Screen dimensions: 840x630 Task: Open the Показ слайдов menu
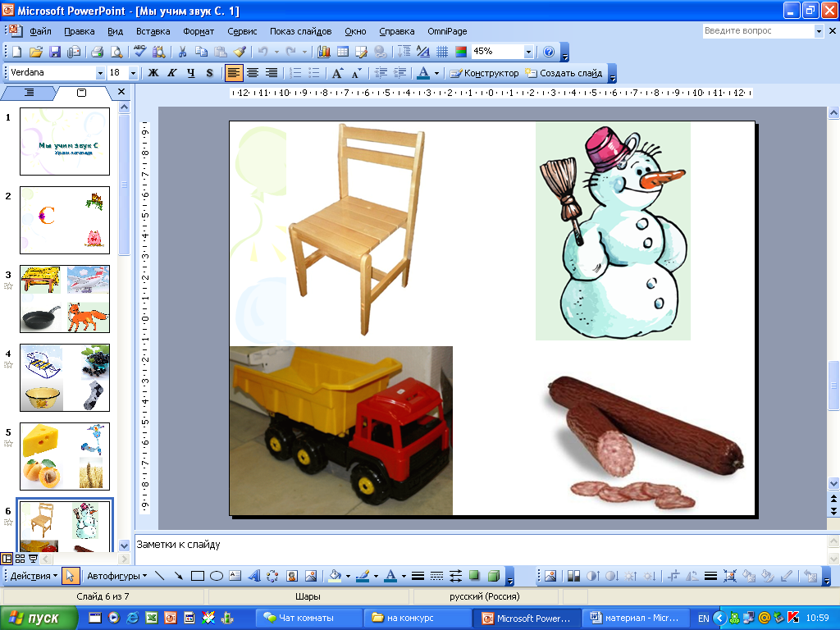pyautogui.click(x=300, y=31)
